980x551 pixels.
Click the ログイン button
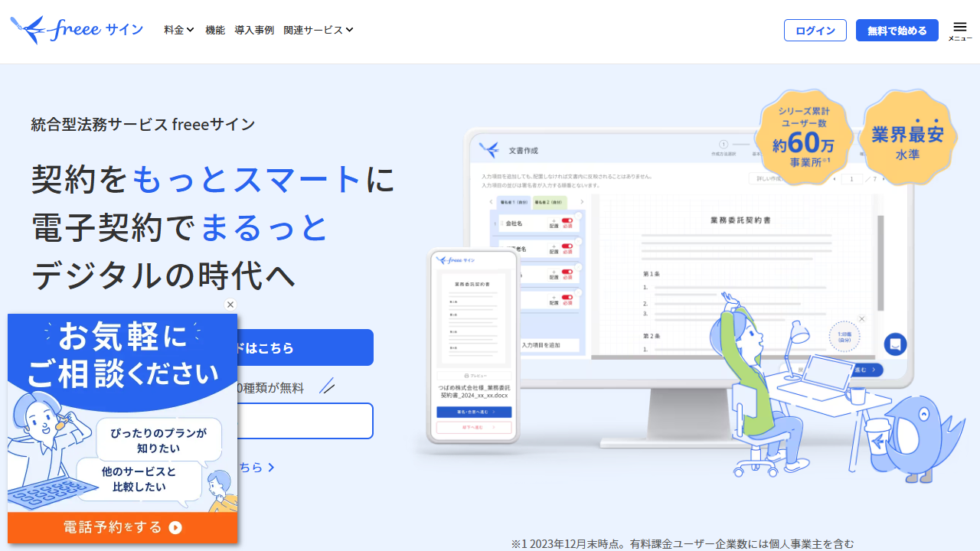coord(815,31)
